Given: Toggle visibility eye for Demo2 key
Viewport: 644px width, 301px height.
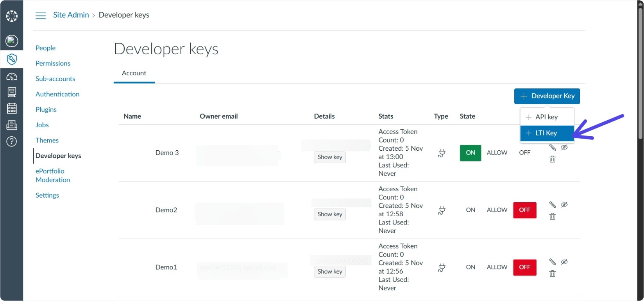Looking at the screenshot, I should [564, 205].
